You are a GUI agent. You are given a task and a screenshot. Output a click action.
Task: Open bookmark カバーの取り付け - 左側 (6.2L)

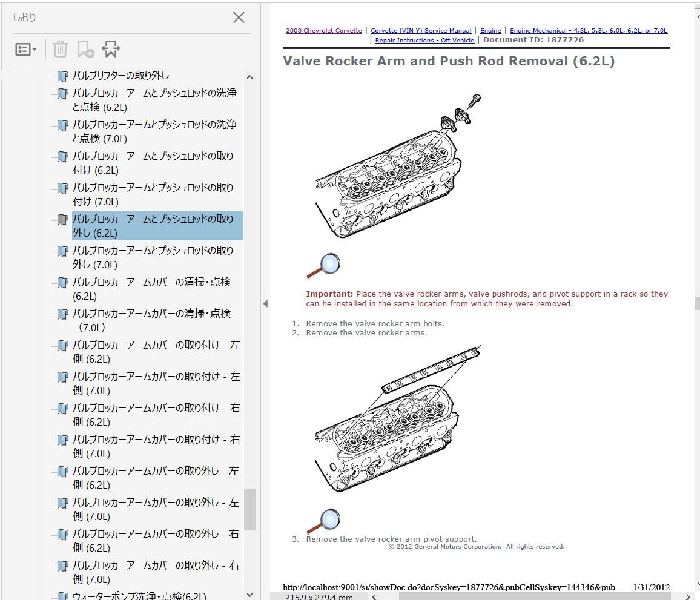coord(156,352)
